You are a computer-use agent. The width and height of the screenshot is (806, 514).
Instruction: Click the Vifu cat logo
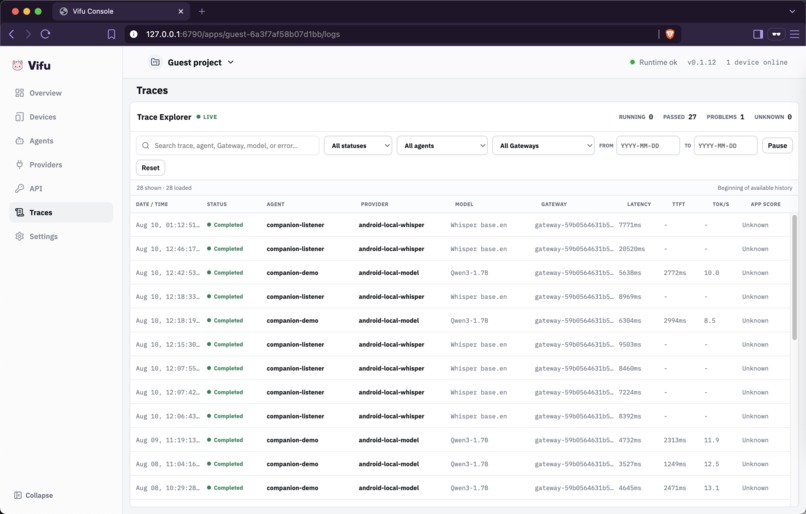[x=17, y=65]
